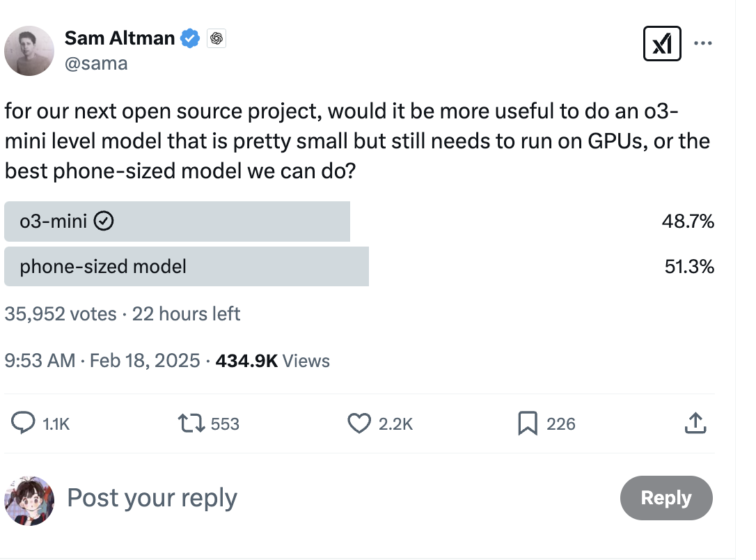Click the @sama handle
756x560 pixels.
coord(96,63)
